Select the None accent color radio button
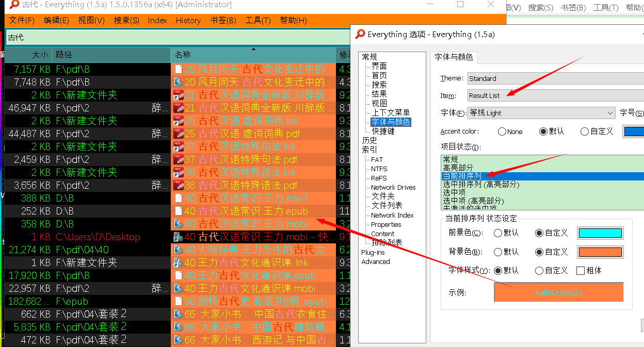Viewport: 644px width, 347px height. [502, 131]
